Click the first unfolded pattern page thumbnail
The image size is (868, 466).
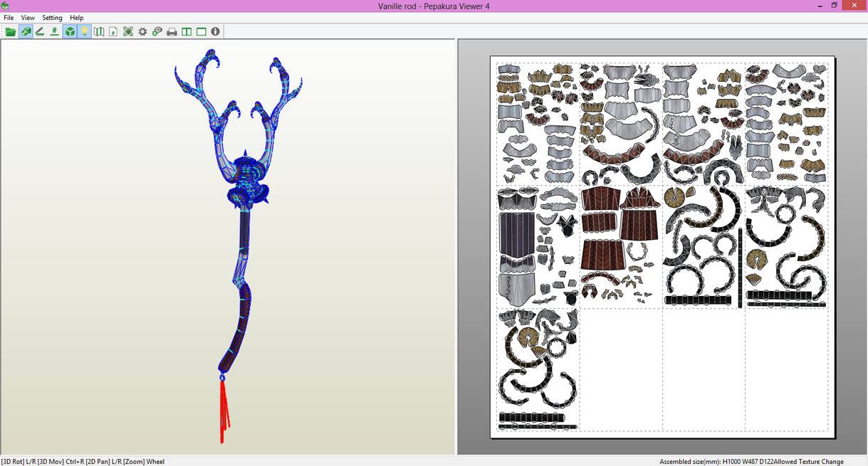click(x=536, y=121)
